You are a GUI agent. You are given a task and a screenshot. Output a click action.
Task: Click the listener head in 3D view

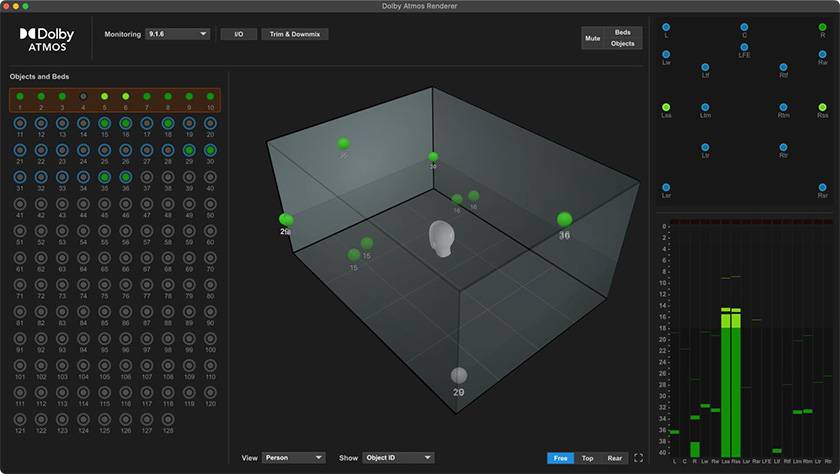[441, 238]
